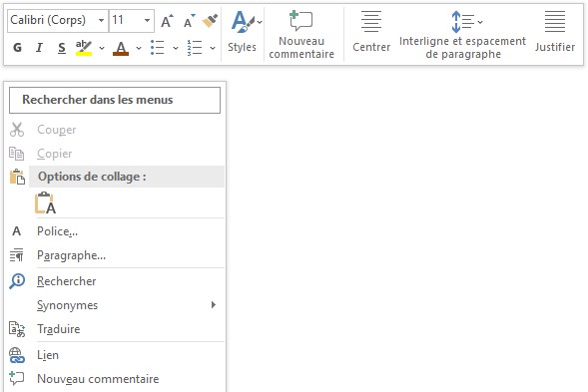Apply the yellow text highlight color

tap(84, 48)
